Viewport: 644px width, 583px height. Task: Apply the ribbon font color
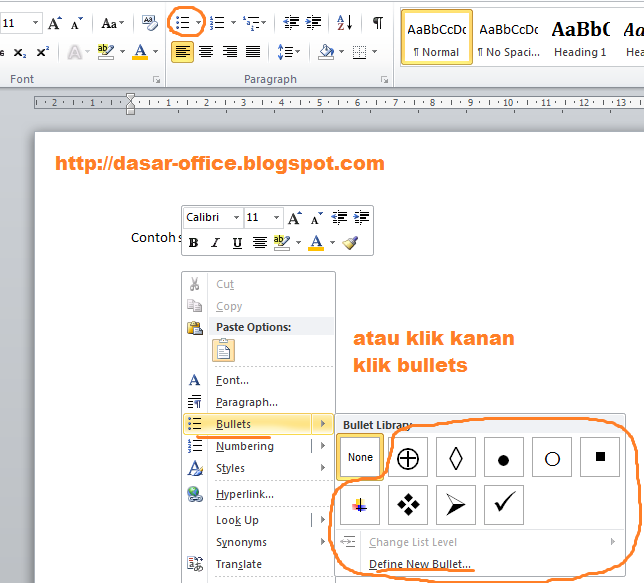coord(140,52)
